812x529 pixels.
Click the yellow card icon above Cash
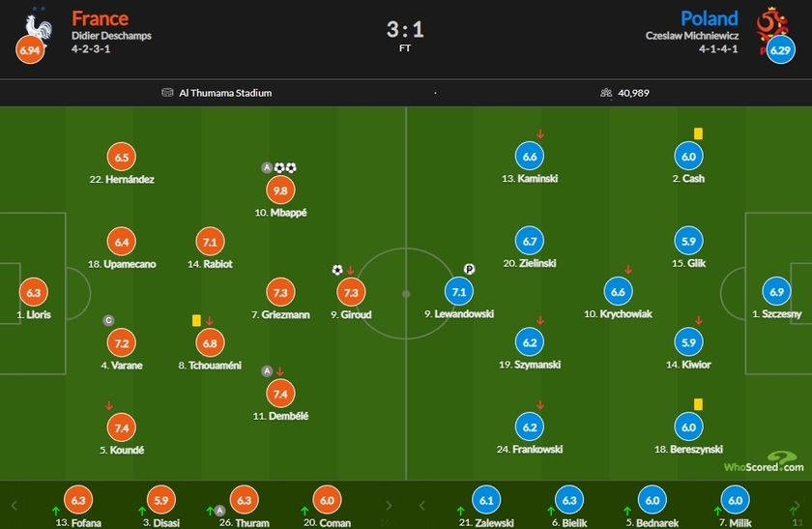pyautogui.click(x=697, y=134)
